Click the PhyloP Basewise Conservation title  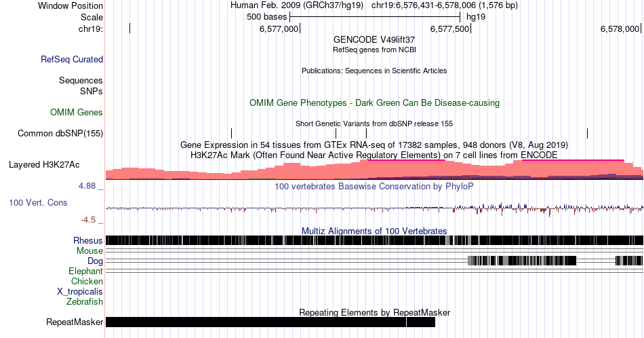[374, 186]
